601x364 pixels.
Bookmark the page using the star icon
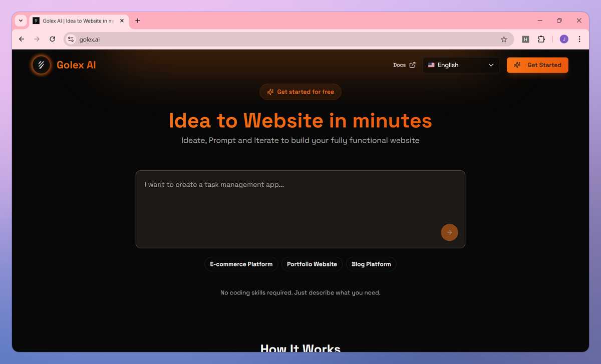tap(504, 39)
